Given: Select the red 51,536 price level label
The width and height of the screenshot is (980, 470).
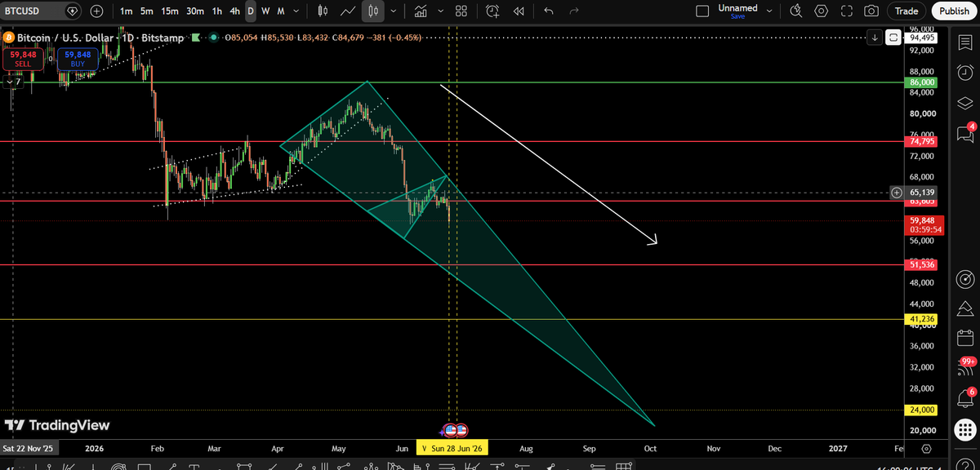Looking at the screenshot, I should tap(921, 265).
